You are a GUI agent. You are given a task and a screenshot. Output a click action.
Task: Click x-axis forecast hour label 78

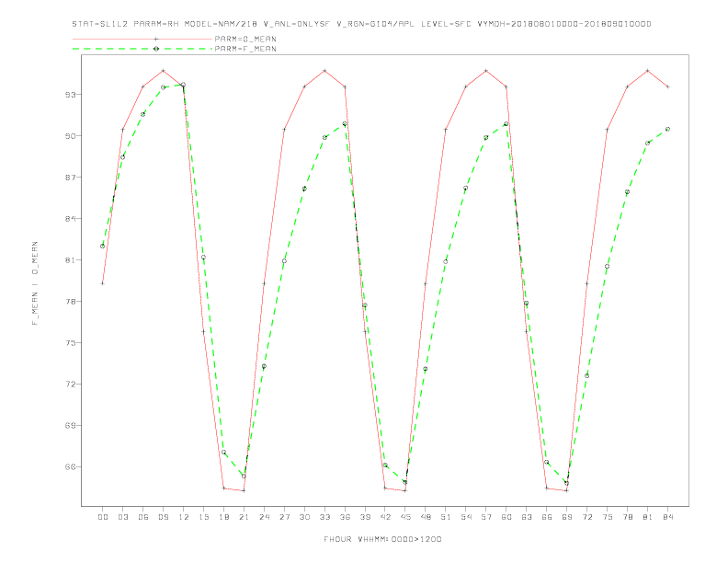click(627, 517)
